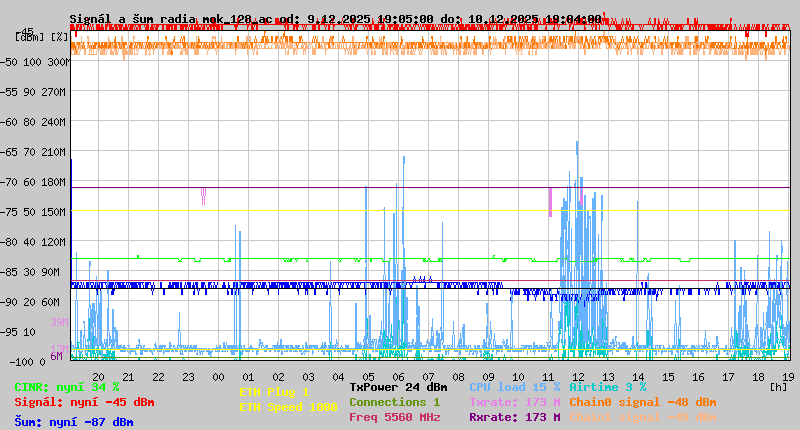Click hour '02' on the time axis

279,377
